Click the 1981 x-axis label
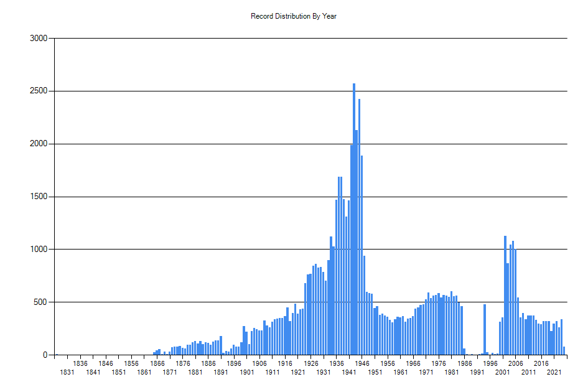The height and width of the screenshot is (392, 588). point(452,372)
